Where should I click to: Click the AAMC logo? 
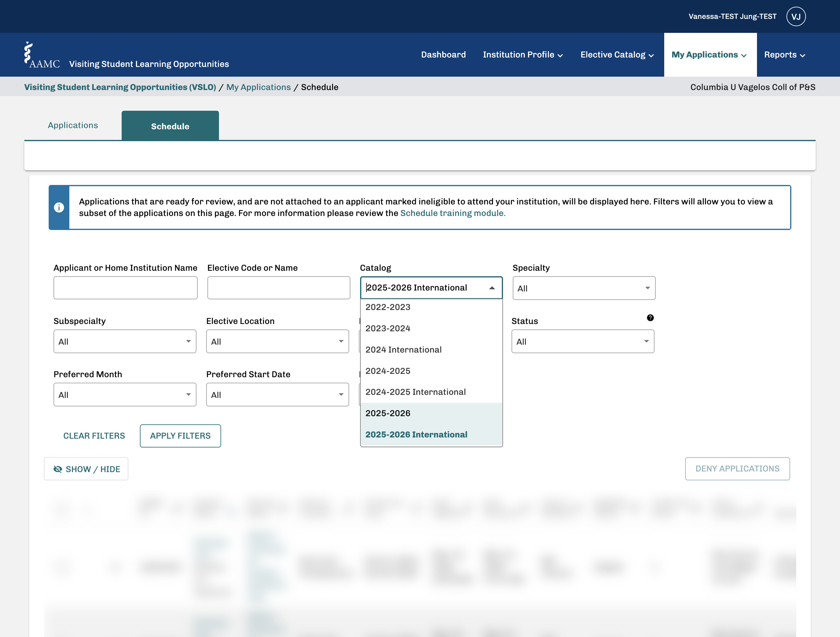coord(42,55)
